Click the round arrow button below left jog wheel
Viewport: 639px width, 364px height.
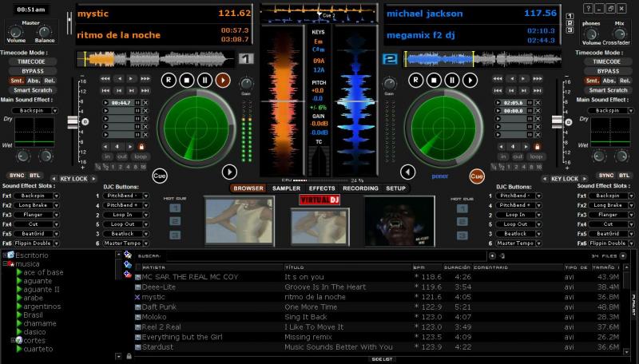229,172
